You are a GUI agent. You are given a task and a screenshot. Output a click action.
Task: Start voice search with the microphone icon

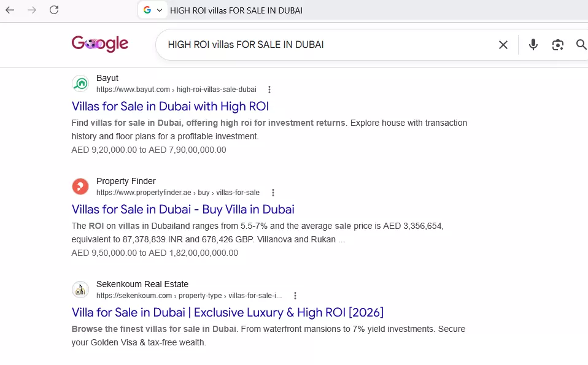[x=533, y=45]
